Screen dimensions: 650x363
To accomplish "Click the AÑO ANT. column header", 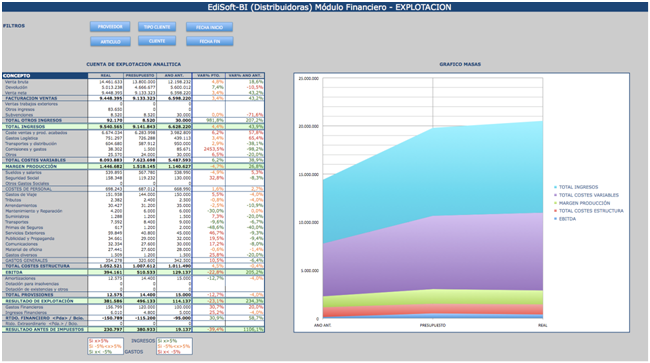I will [174, 76].
